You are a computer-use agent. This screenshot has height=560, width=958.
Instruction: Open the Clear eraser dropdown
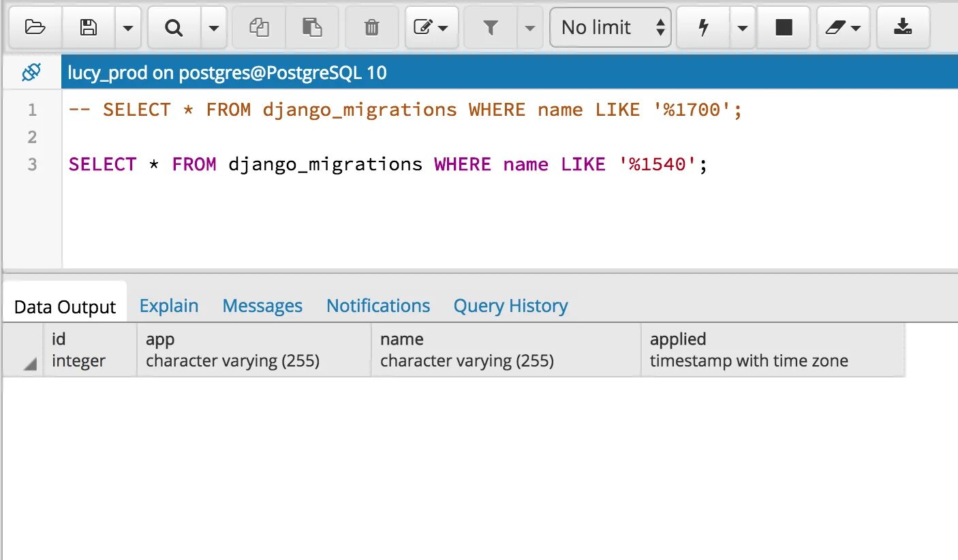(844, 27)
